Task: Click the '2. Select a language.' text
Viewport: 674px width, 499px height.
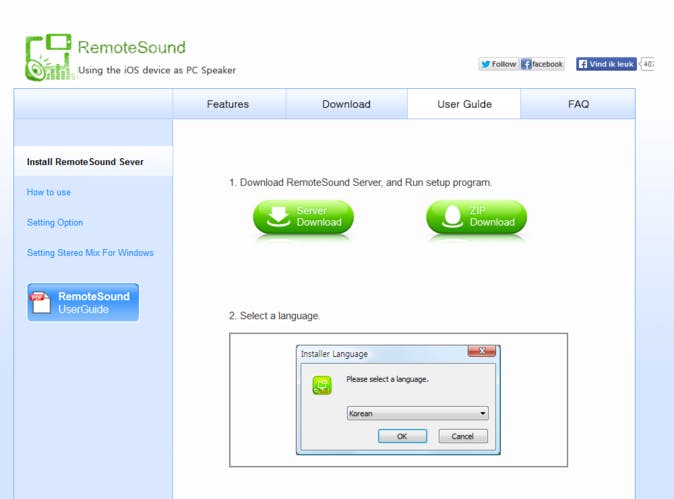Action: 274,316
